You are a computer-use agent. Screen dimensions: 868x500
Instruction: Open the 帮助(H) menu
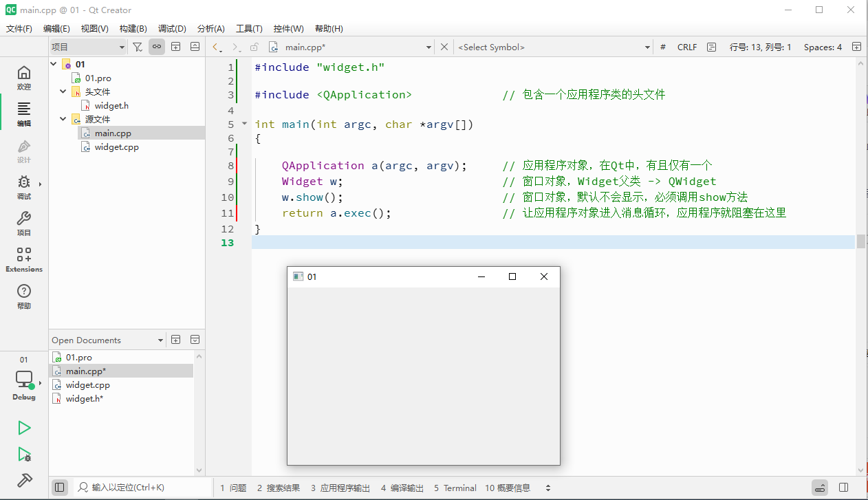tap(329, 28)
